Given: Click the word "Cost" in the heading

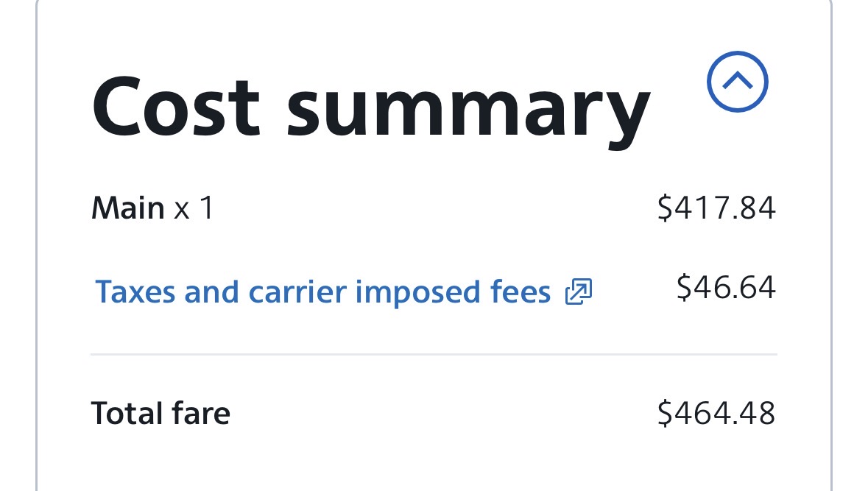Looking at the screenshot, I should click(x=175, y=108).
